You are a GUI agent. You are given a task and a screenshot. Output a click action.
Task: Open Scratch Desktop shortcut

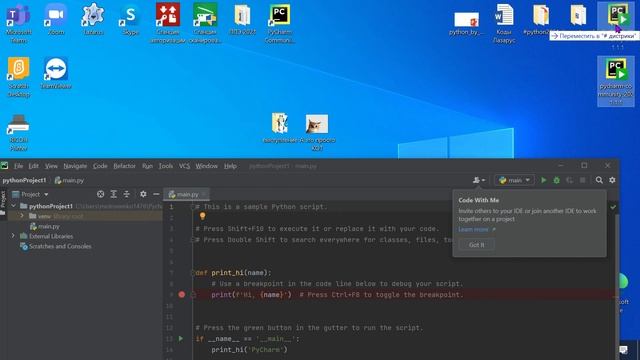[x=18, y=77]
